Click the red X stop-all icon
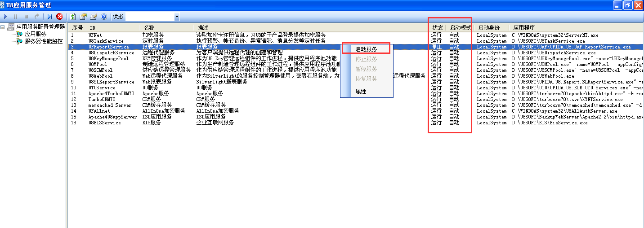This screenshot has height=228, width=644. click(59, 17)
